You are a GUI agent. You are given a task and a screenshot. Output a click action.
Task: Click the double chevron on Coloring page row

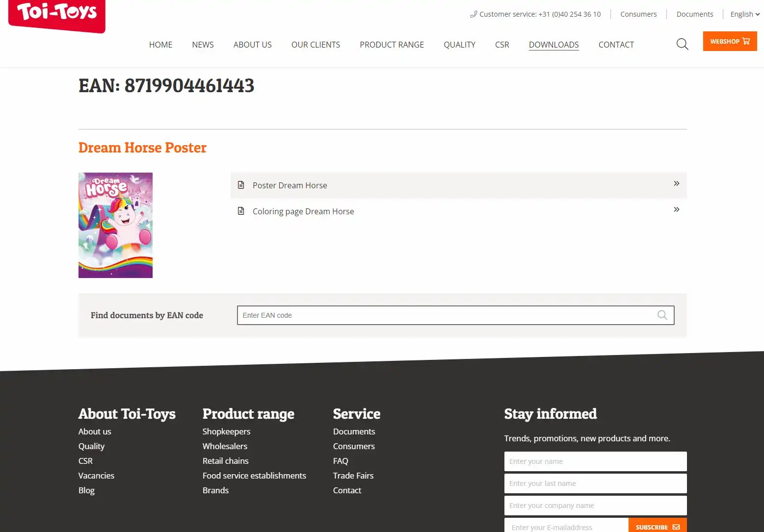click(x=677, y=209)
